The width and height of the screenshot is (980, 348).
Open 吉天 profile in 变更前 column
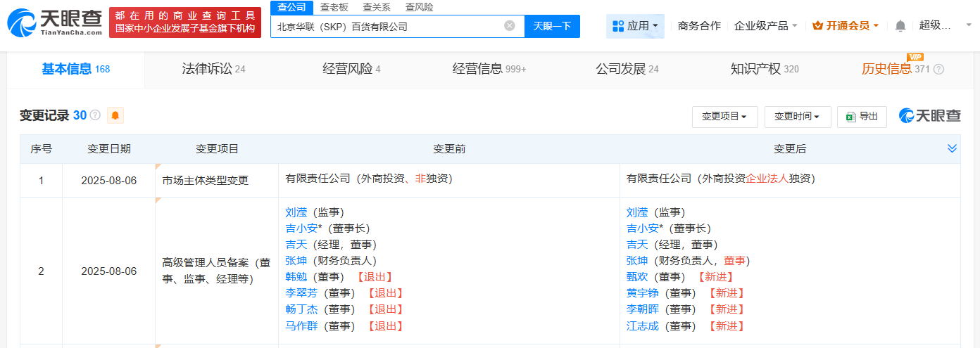pyautogui.click(x=296, y=245)
